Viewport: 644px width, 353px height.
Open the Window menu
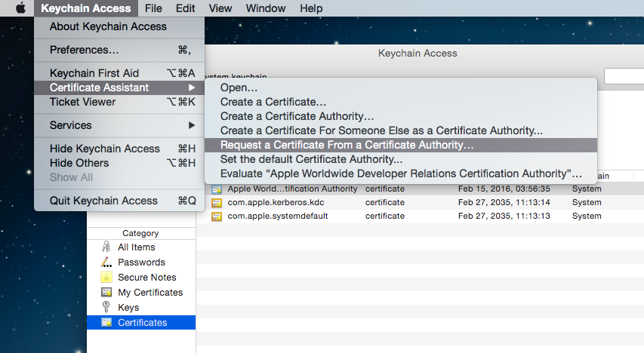265,8
